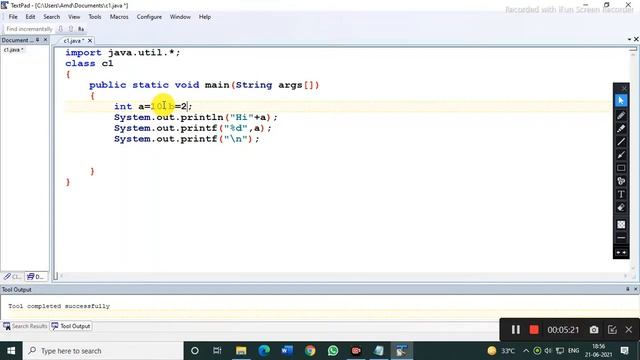Open the line thickness option in palette
The width and height of the screenshot is (640, 360).
tap(621, 238)
